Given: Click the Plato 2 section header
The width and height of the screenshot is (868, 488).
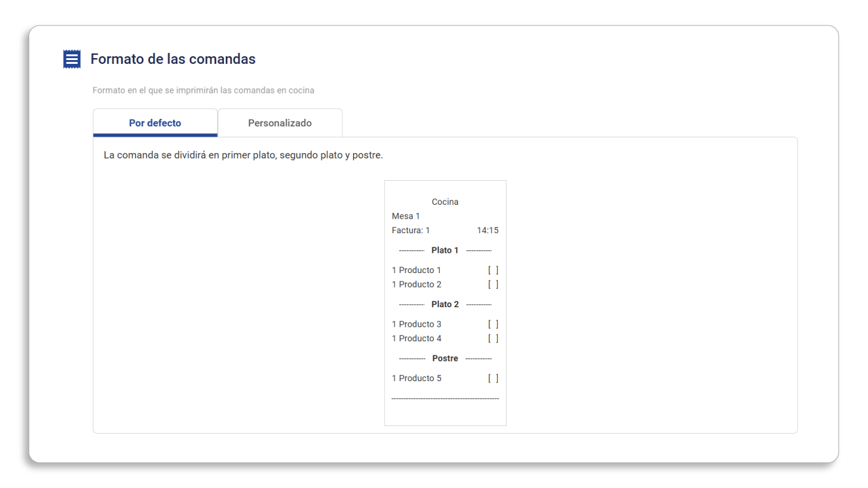Looking at the screenshot, I should [445, 305].
